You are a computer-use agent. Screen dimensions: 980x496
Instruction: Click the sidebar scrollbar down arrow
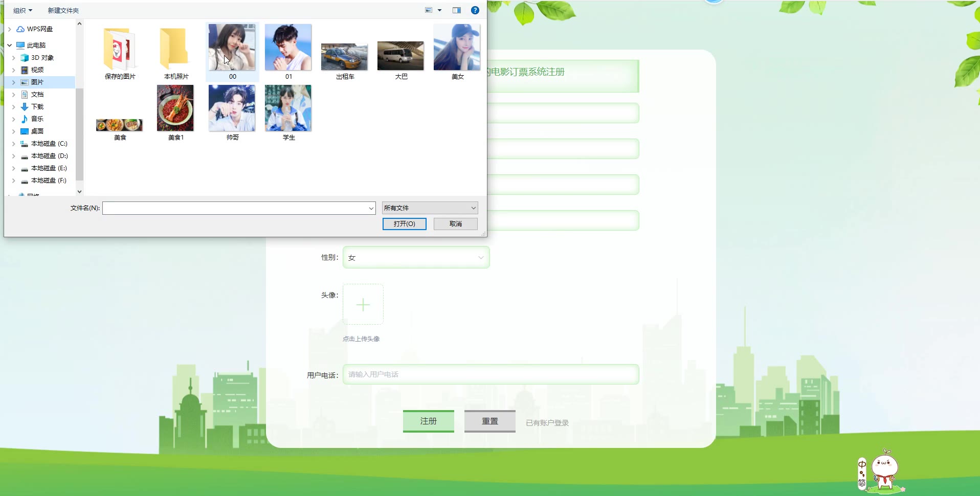79,192
